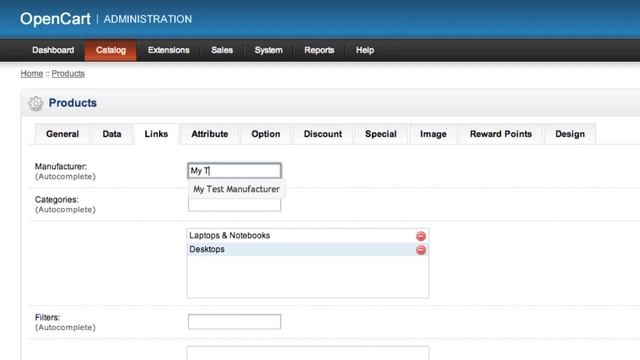The width and height of the screenshot is (640, 360).
Task: Switch to the General tab
Action: pyautogui.click(x=62, y=134)
